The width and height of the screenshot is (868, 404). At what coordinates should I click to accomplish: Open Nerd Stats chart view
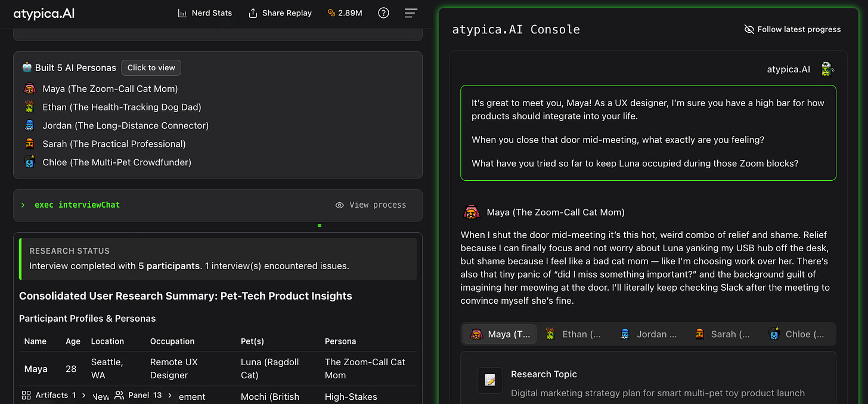point(204,13)
